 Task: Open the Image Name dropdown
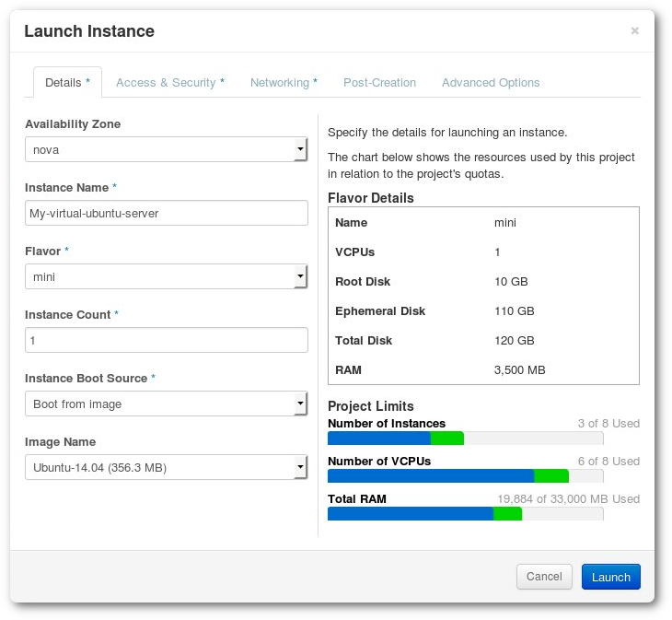tap(167, 467)
